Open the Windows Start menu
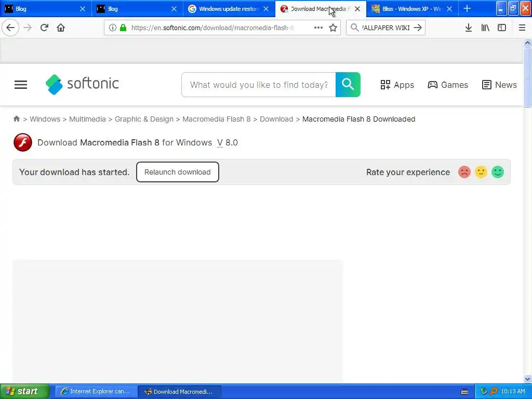Viewport: 532px width, 399px height. (24, 391)
